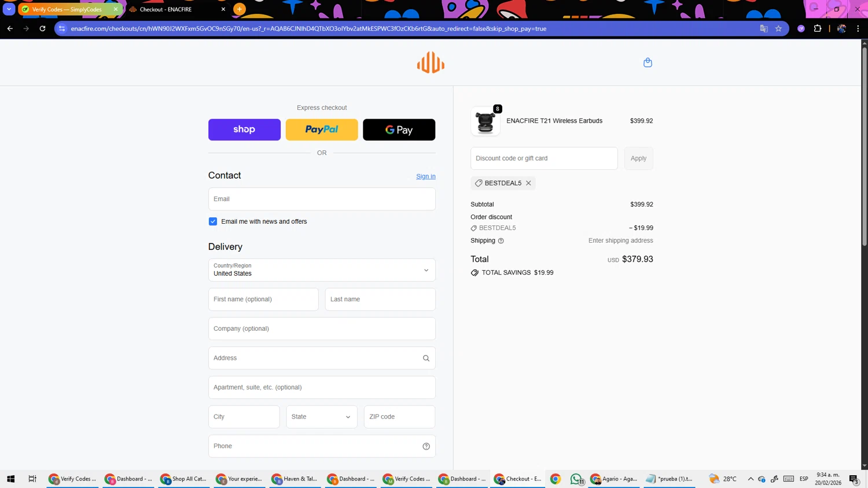
Task: Open the browser profile avatar
Action: [x=841, y=28]
